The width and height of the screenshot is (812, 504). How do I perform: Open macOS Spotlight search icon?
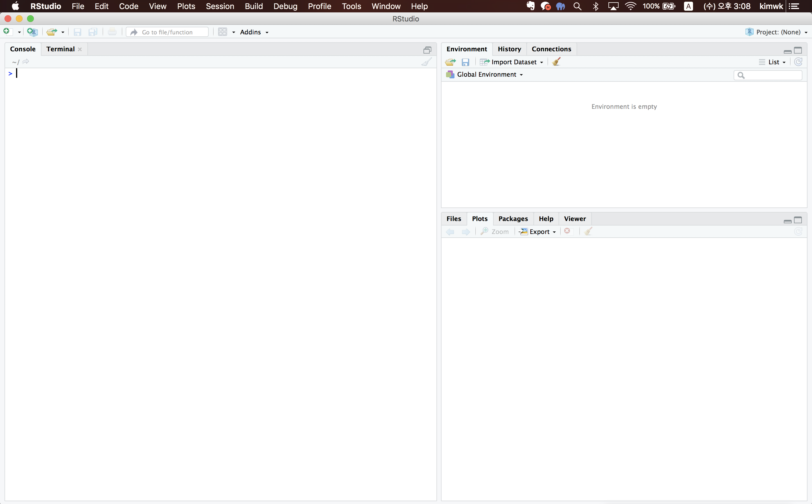pos(577,6)
